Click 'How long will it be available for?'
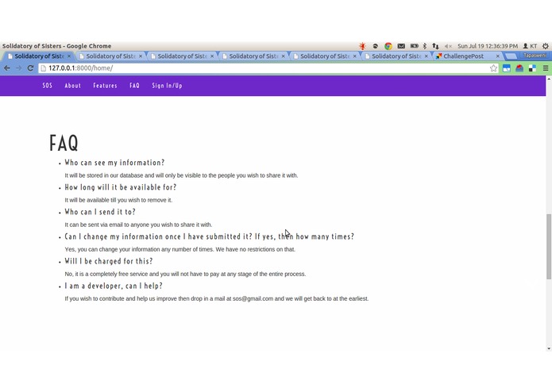552x392 pixels. point(121,187)
